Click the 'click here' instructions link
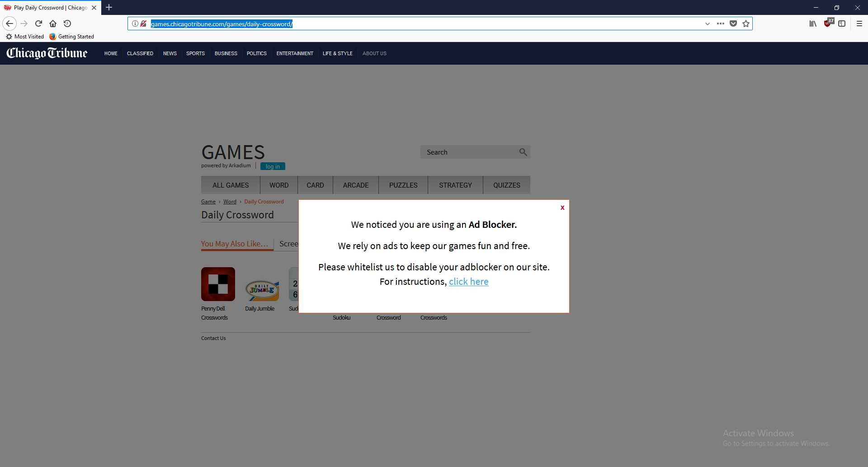This screenshot has width=868, height=467. tap(469, 282)
